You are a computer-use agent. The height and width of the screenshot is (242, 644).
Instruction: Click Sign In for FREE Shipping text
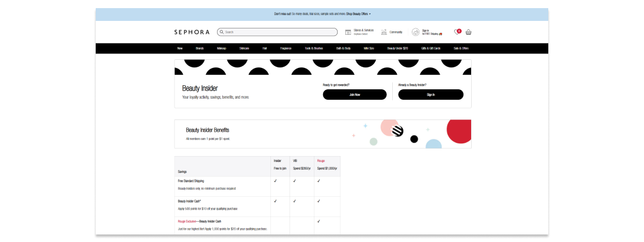[x=432, y=32]
